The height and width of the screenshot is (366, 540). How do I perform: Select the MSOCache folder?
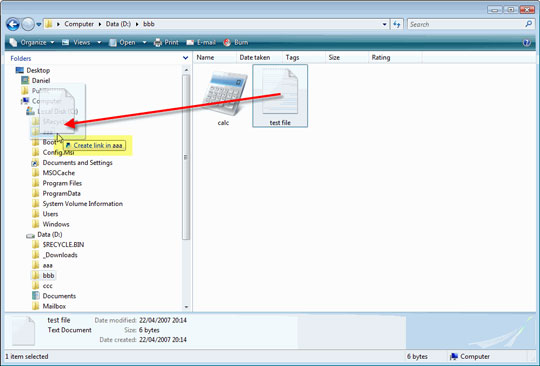click(x=58, y=173)
